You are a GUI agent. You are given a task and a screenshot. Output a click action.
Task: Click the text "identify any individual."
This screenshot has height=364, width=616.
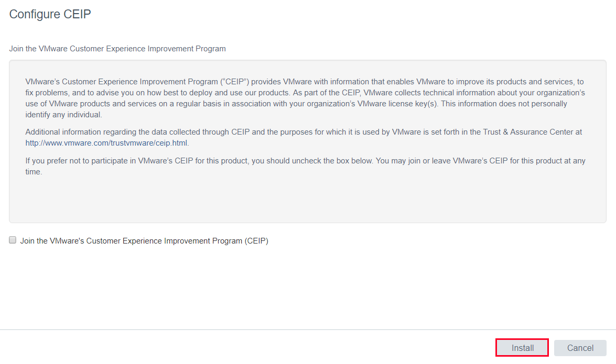[63, 115]
